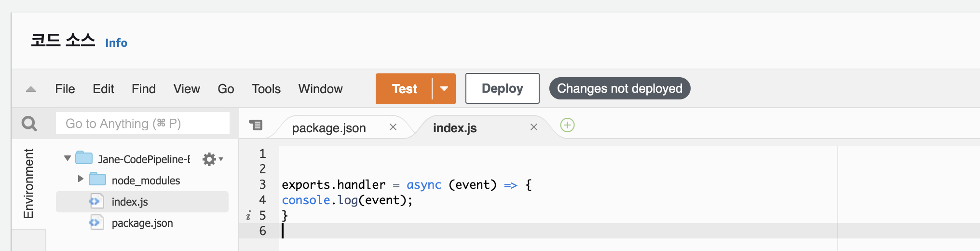Click the tab list icon

pos(256,125)
